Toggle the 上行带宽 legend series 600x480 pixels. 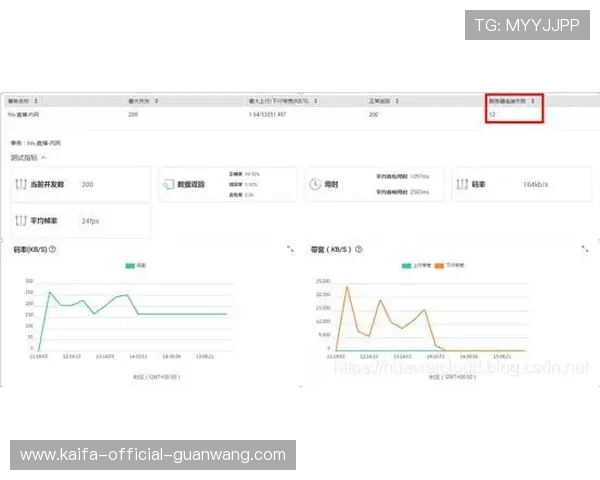pos(412,266)
